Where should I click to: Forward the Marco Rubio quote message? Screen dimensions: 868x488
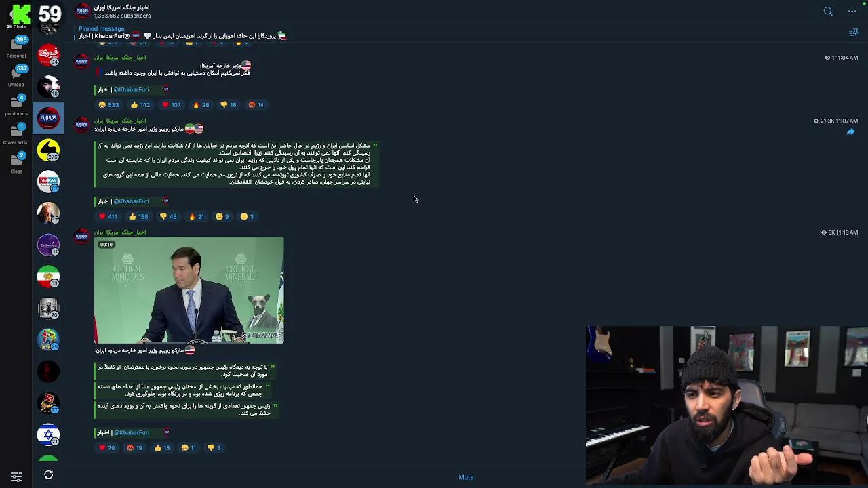(850, 132)
